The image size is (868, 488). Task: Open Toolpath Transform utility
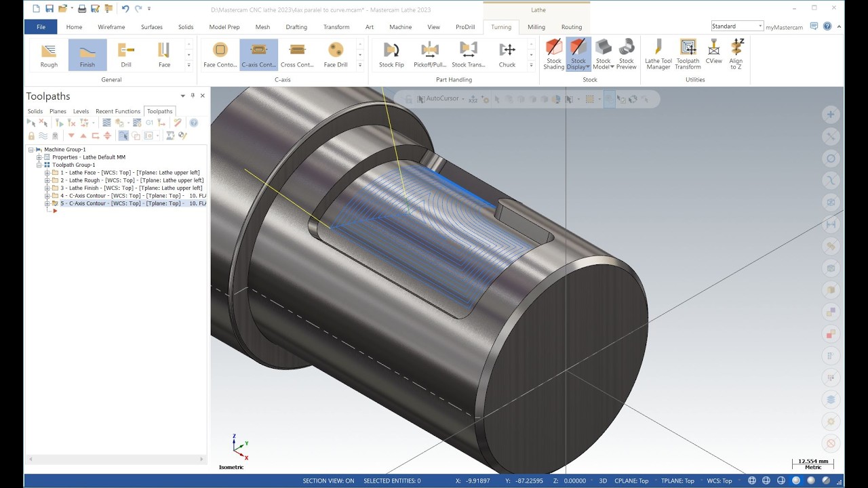pyautogui.click(x=688, y=54)
